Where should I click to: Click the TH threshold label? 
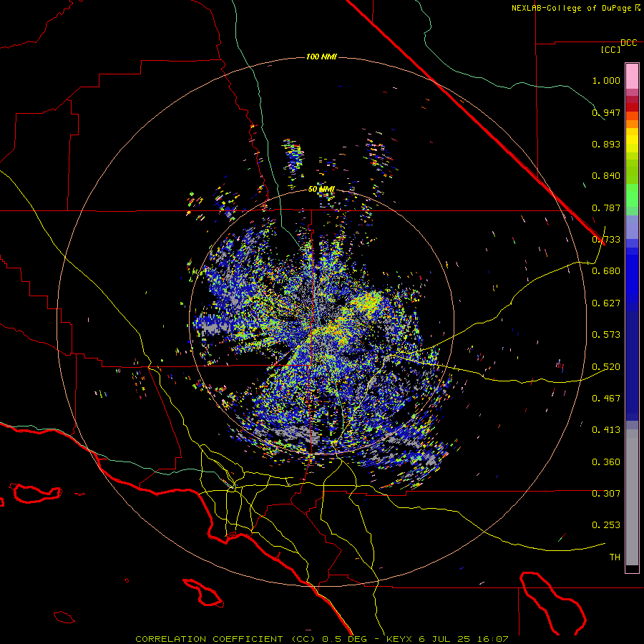click(615, 557)
